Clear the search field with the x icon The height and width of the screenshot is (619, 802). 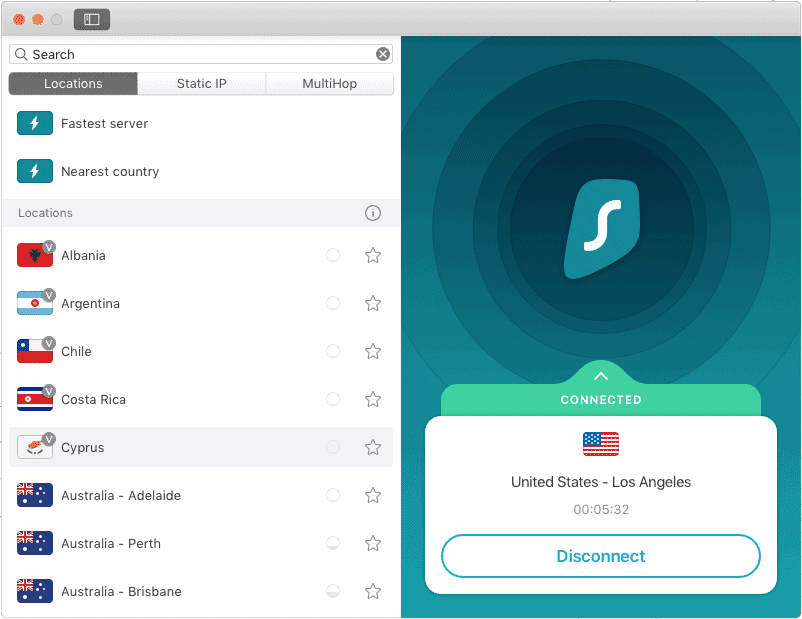click(383, 54)
